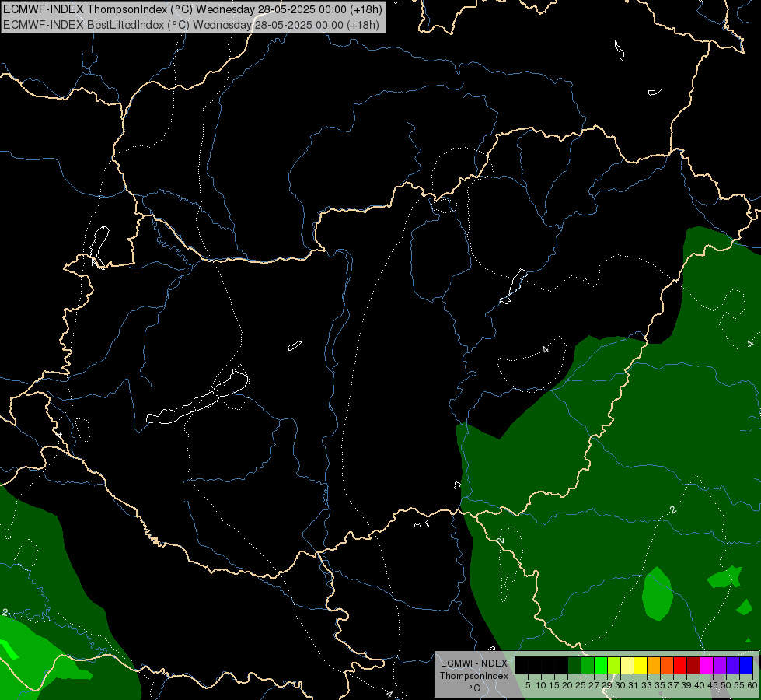Click the blue 55–60 legend swatch
Viewport: 761px width, 700px height.
point(746,665)
